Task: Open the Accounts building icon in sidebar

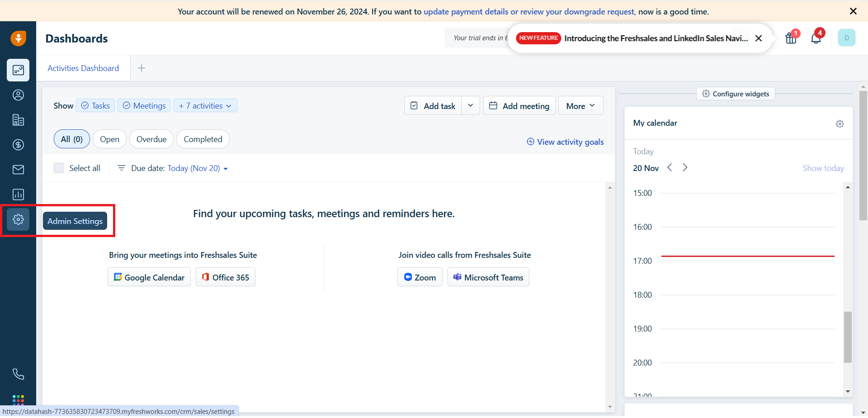Action: point(18,120)
